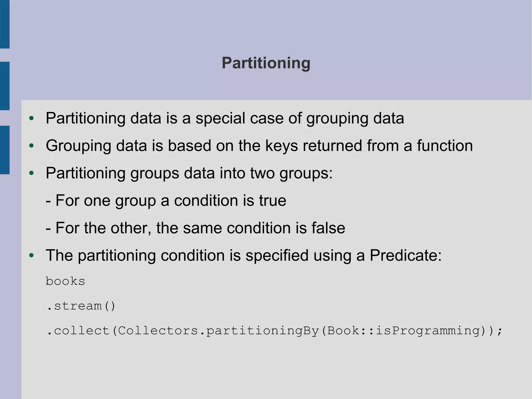Viewport: 532px width, 399px height.
Task: Click bullet dot before 'The partitioning condition'
Action: click(x=32, y=255)
